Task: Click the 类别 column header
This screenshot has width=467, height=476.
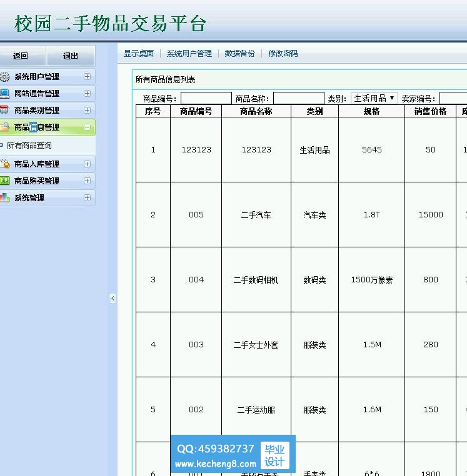Action: click(314, 111)
